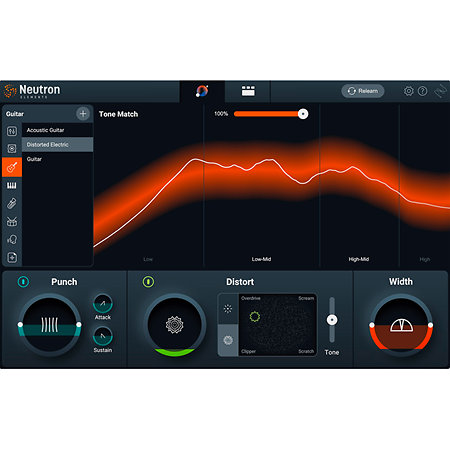Click the Relearn button
The width and height of the screenshot is (450, 450).
(363, 91)
